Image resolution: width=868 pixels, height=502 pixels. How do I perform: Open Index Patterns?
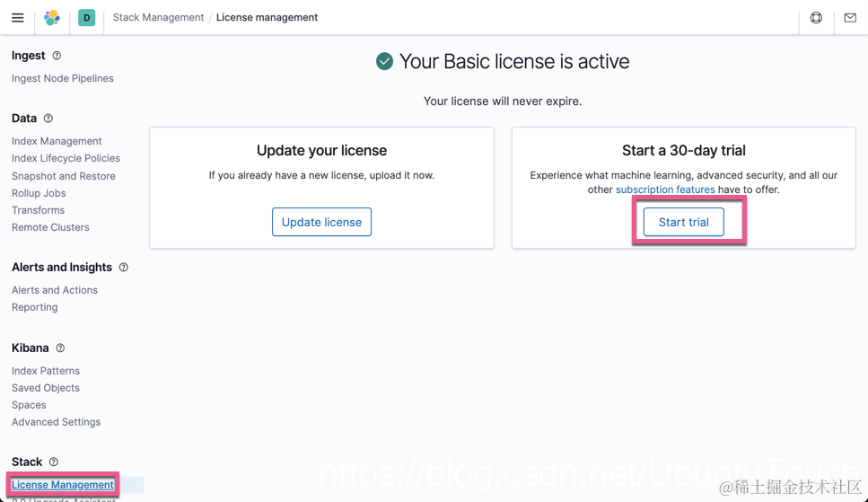click(x=46, y=371)
